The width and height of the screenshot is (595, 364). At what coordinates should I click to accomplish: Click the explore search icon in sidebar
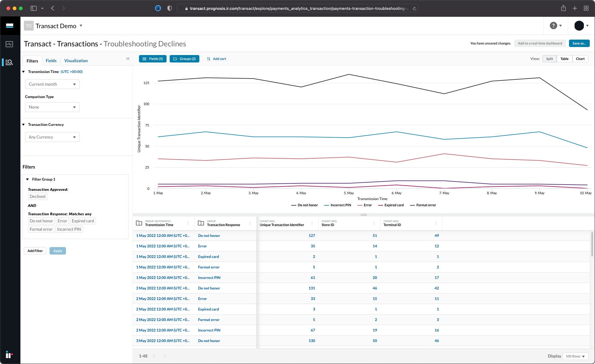click(9, 62)
